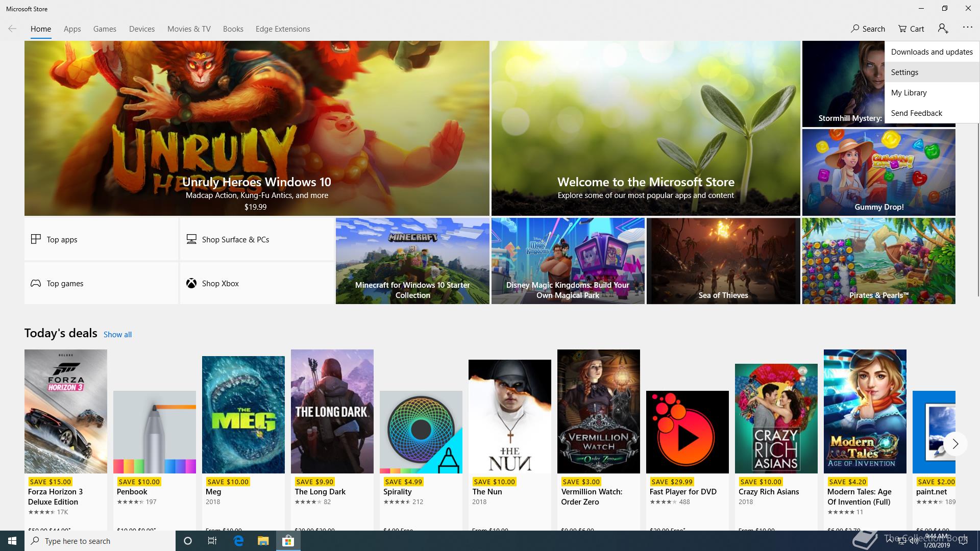Click the Cortana circle icon in taskbar
The width and height of the screenshot is (980, 551).
[x=187, y=541]
